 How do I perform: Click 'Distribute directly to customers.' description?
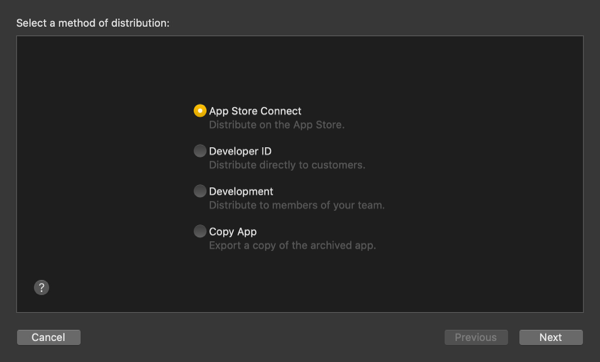[x=287, y=165]
